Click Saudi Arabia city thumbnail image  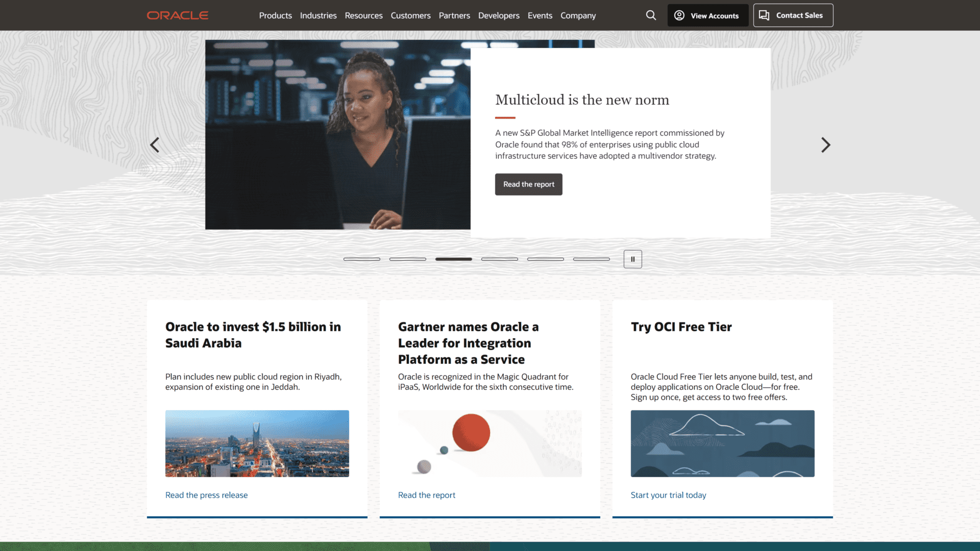click(257, 443)
